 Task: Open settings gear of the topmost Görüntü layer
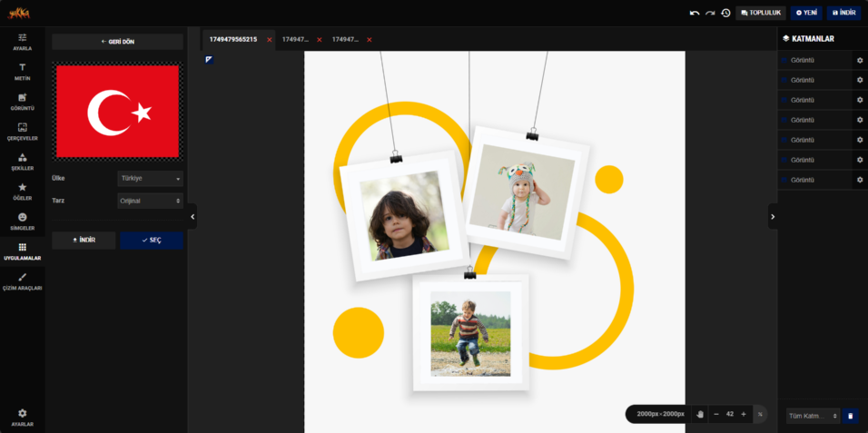860,60
